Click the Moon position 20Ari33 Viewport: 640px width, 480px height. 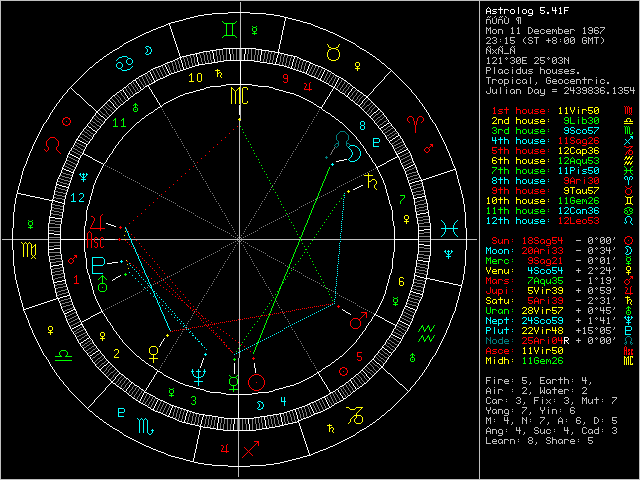[542, 251]
